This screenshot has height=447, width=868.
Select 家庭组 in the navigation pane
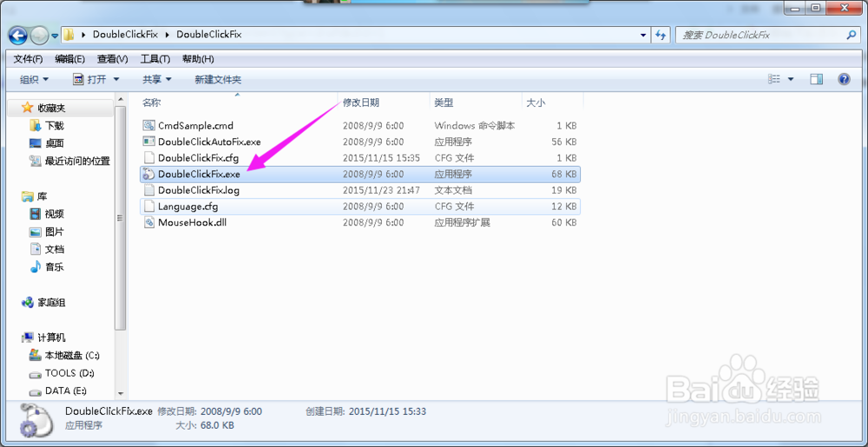tap(51, 303)
